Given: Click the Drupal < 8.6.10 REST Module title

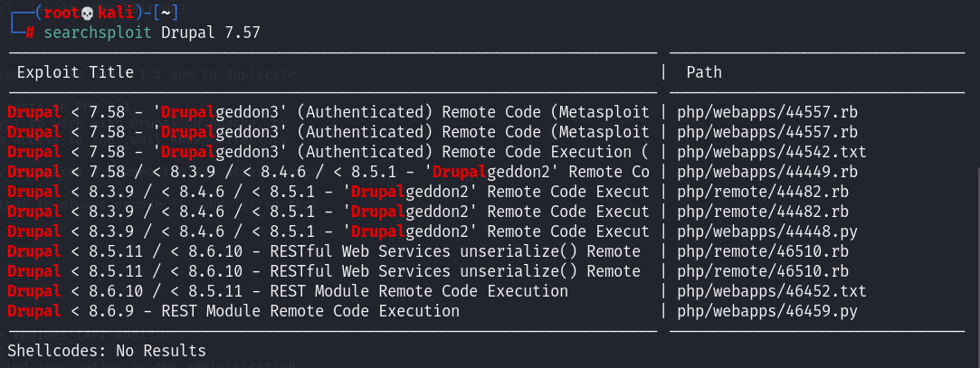Looking at the screenshot, I should coord(288,291).
